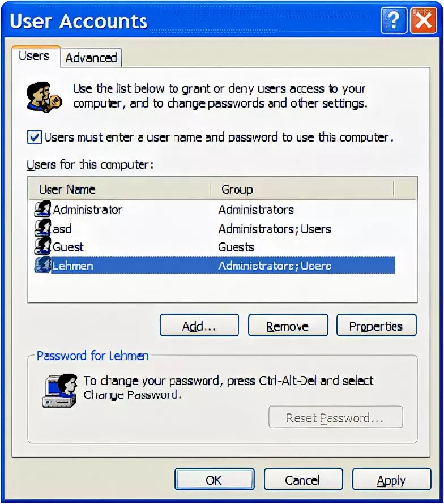Click the password computer-user icon
The width and height of the screenshot is (444, 504).
(60, 391)
